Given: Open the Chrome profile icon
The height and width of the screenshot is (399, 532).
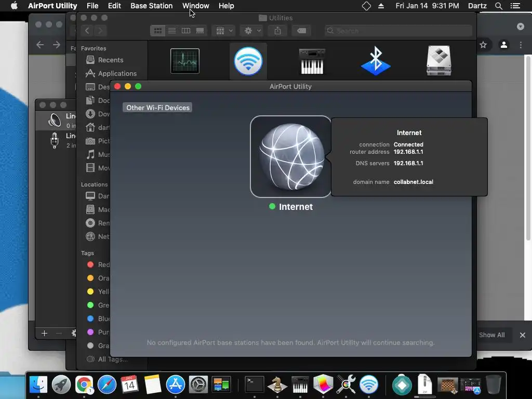Looking at the screenshot, I should tap(504, 45).
